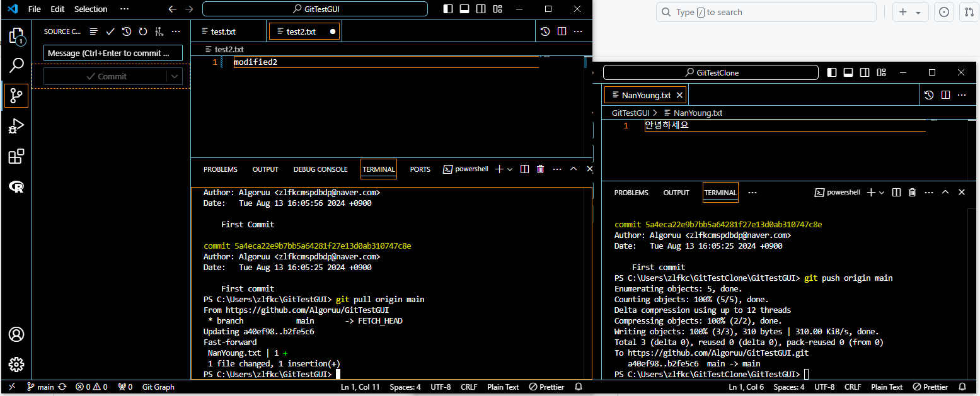Split terminal in GitTestGUI panel
This screenshot has height=396, width=980.
(x=524, y=169)
